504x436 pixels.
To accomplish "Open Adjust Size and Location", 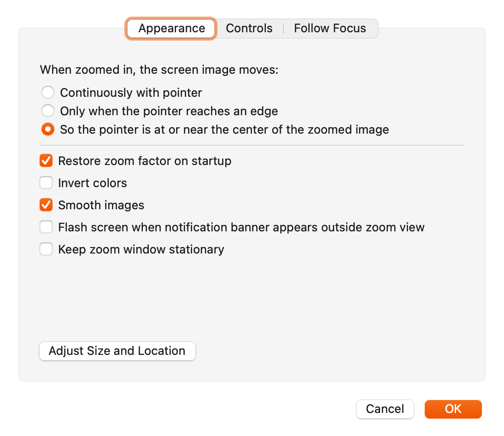I will coord(117,351).
